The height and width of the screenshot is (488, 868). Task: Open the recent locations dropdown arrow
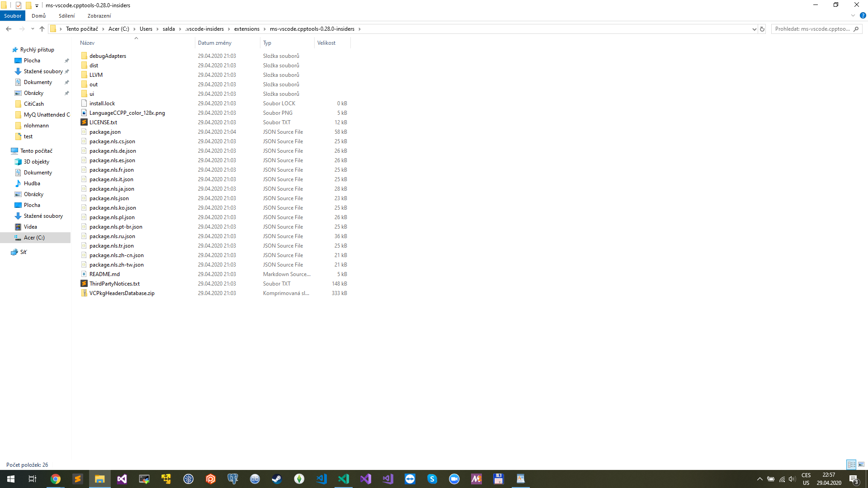pyautogui.click(x=33, y=29)
